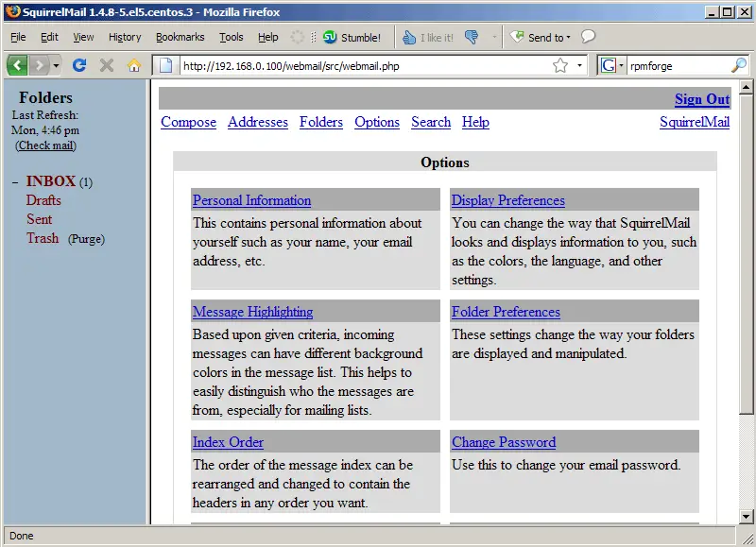Open the File menu
The width and height of the screenshot is (756, 547).
[x=18, y=37]
